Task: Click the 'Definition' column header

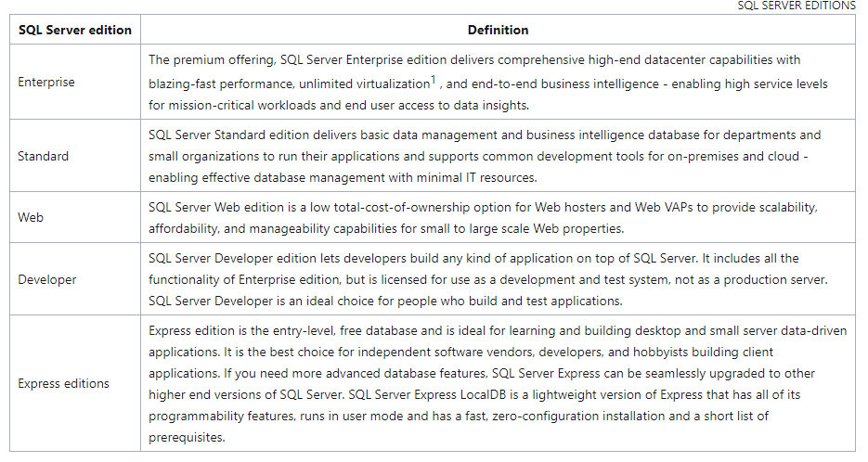Action: click(498, 30)
